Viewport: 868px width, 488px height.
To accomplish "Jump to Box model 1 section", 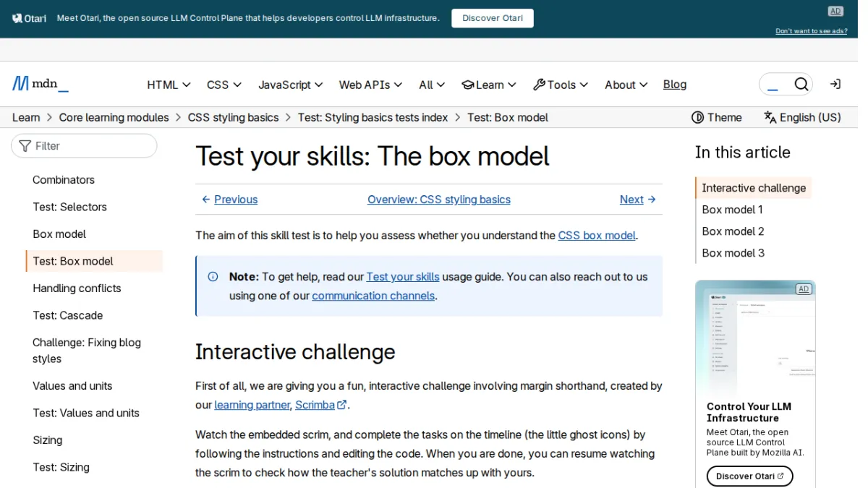I will [732, 210].
